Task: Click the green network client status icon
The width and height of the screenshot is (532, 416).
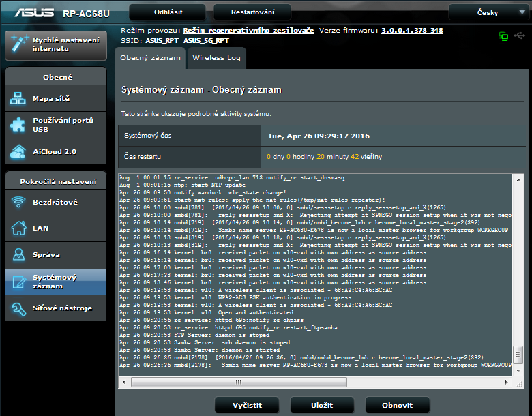Action: (504, 36)
